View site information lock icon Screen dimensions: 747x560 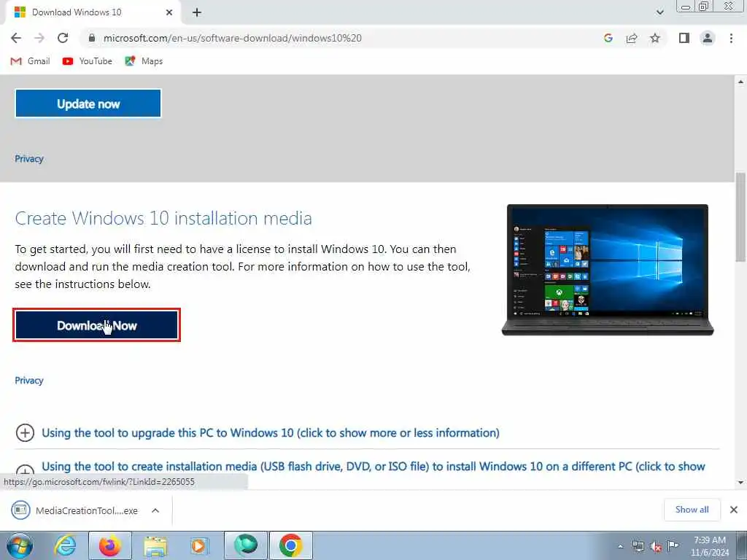point(92,38)
